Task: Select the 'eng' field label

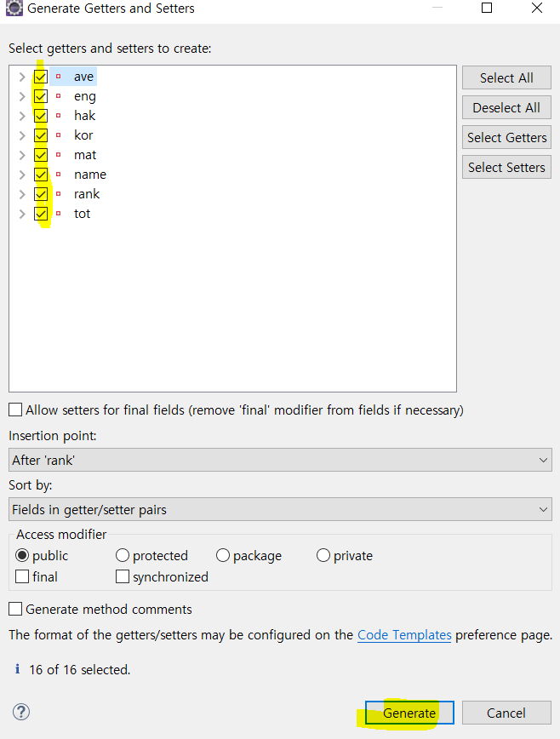Action: [85, 97]
